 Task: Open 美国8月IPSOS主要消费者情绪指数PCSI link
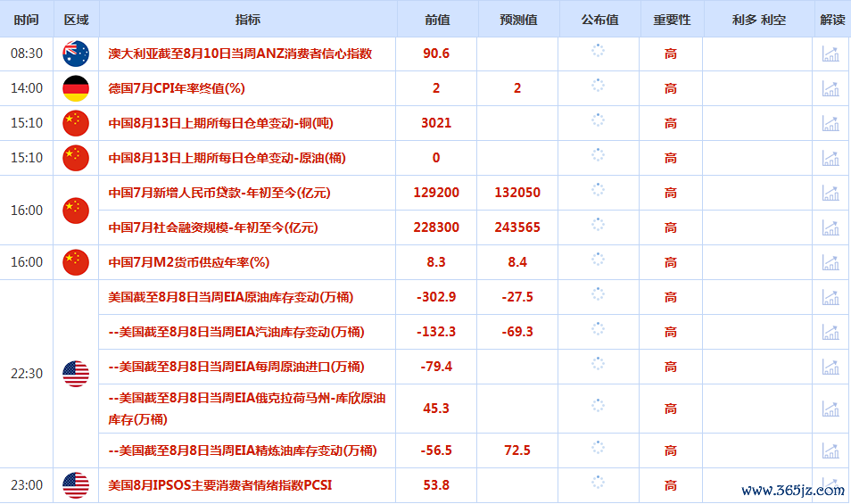click(219, 485)
